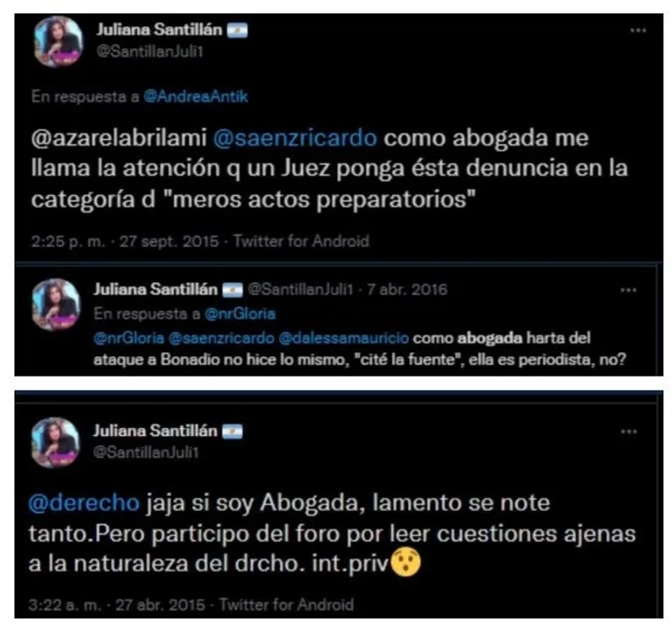Click the avatar on the bottom @derecho tweet
The image size is (672, 629).
[x=55, y=443]
